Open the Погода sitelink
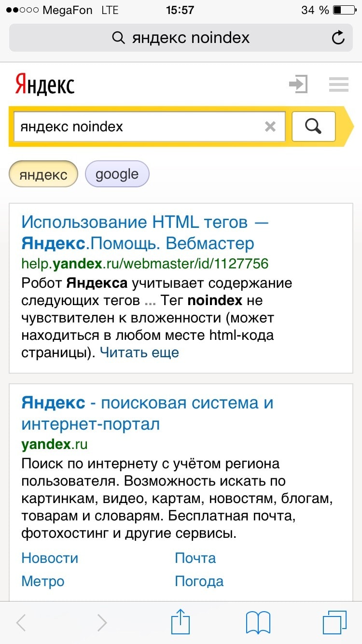 pos(199,581)
